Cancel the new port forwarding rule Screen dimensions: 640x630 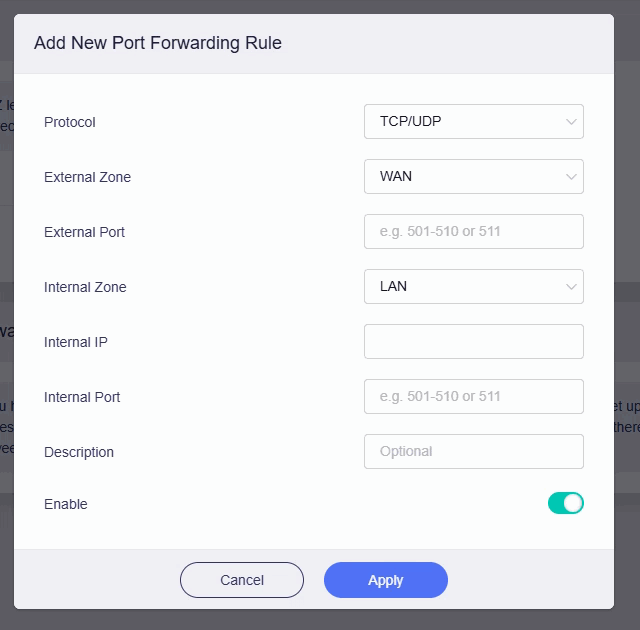pos(241,580)
